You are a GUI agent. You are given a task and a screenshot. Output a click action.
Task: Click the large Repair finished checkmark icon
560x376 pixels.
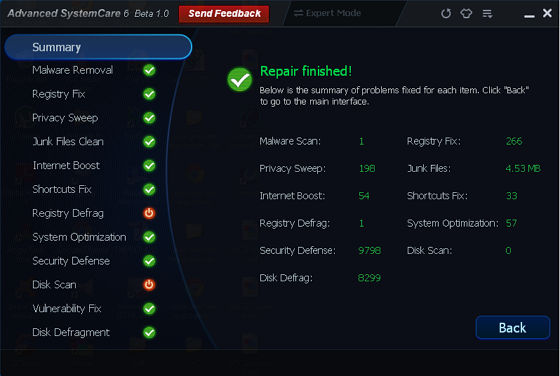tap(240, 79)
